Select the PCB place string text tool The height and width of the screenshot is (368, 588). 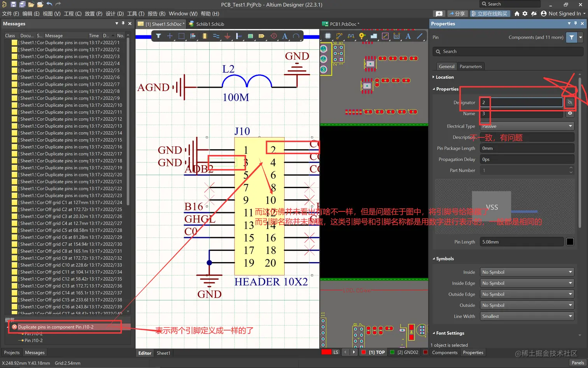(x=408, y=36)
